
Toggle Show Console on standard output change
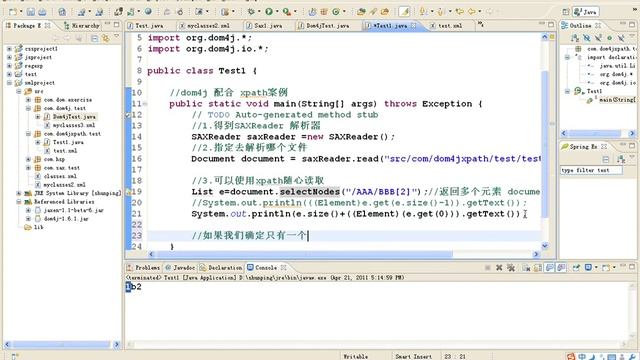pos(550,268)
